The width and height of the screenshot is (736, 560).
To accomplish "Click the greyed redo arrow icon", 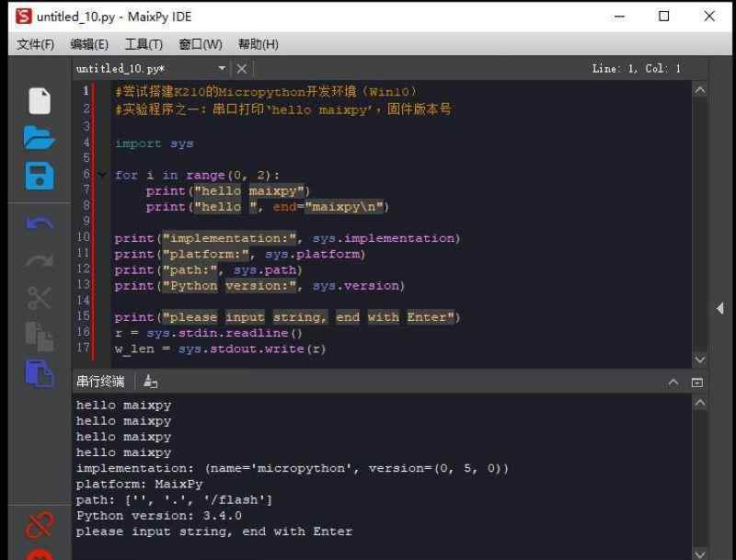I will pyautogui.click(x=40, y=260).
